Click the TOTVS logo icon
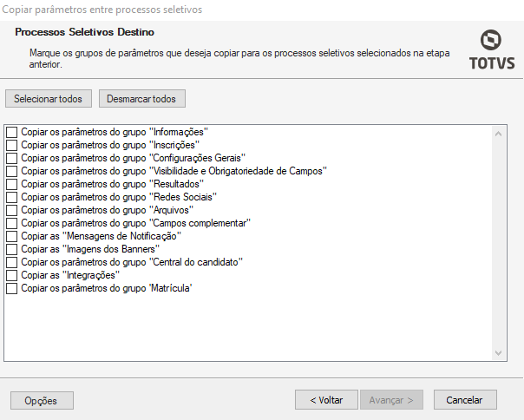The width and height of the screenshot is (524, 420). 491,41
